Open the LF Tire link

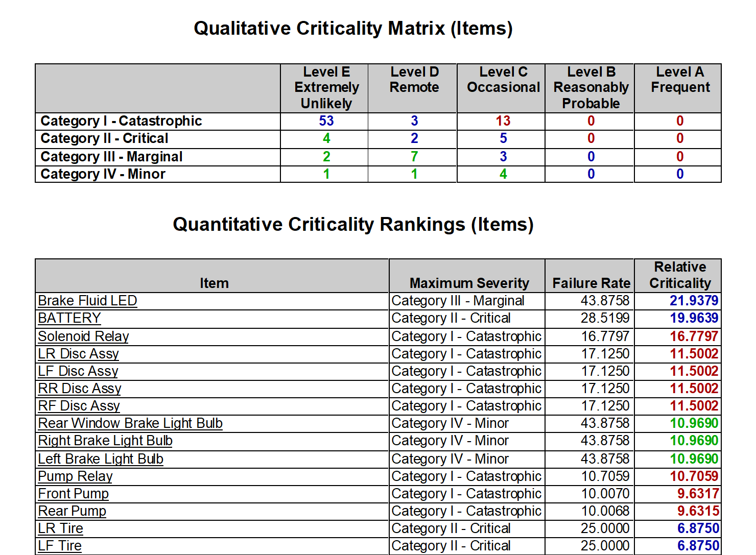tap(60, 546)
